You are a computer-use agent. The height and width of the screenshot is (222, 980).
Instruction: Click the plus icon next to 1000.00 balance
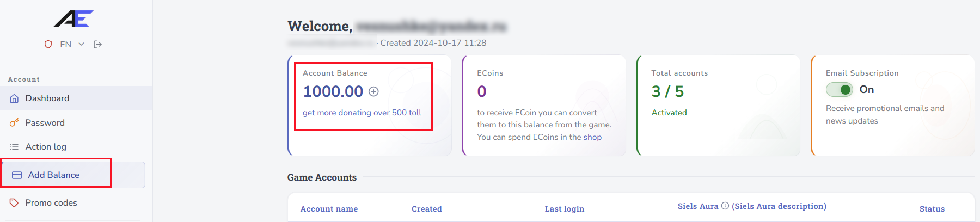click(x=373, y=91)
